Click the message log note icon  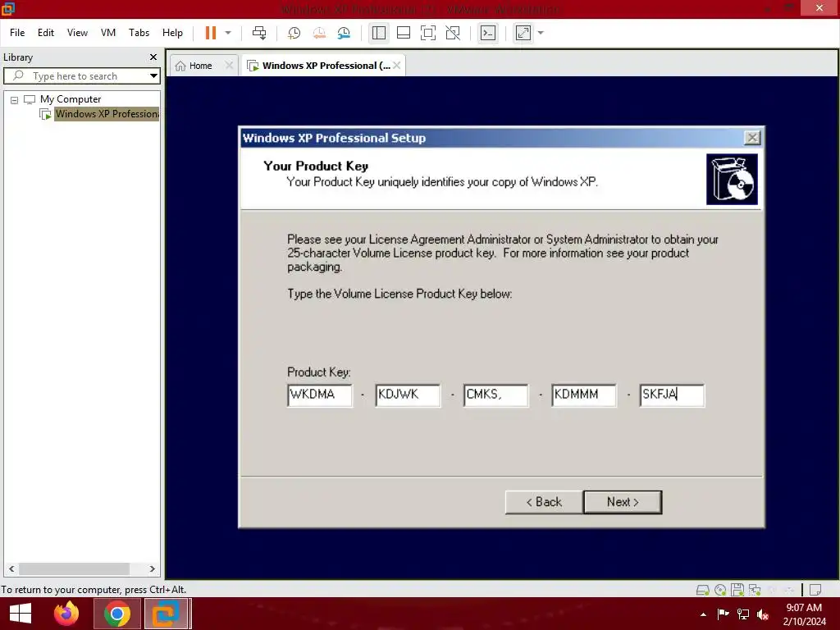tap(815, 591)
